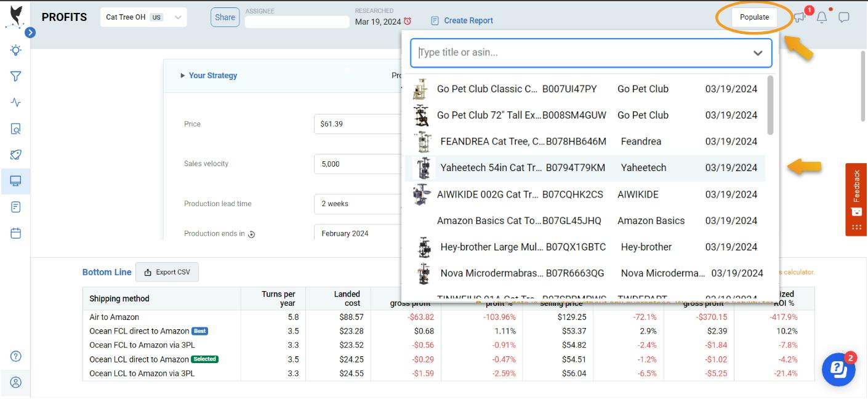This screenshot has height=400, width=868.
Task: Open the user account icon
Action: (16, 382)
